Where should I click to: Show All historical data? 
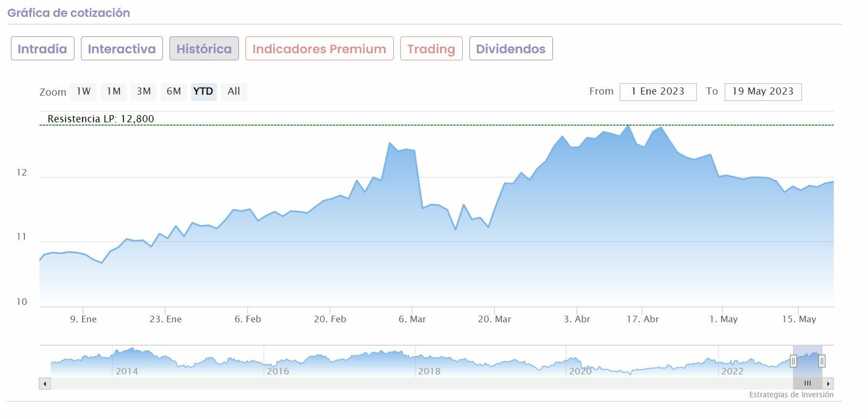(x=234, y=91)
